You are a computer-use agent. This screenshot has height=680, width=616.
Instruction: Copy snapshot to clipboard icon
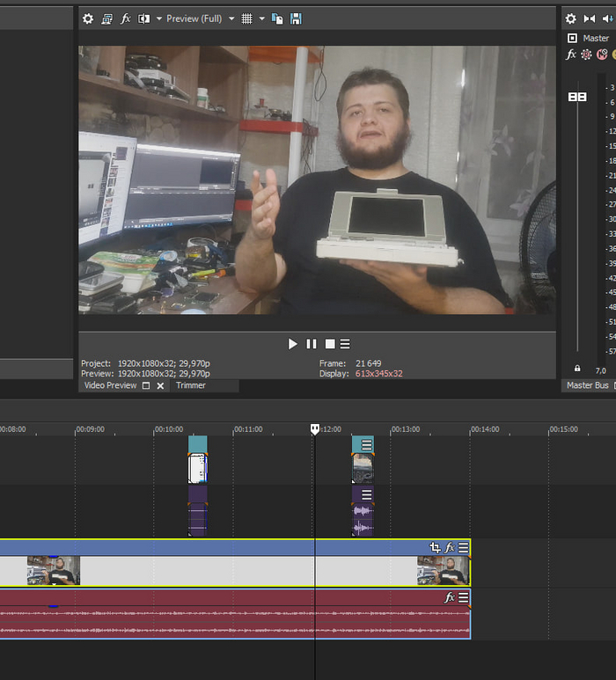(x=277, y=18)
